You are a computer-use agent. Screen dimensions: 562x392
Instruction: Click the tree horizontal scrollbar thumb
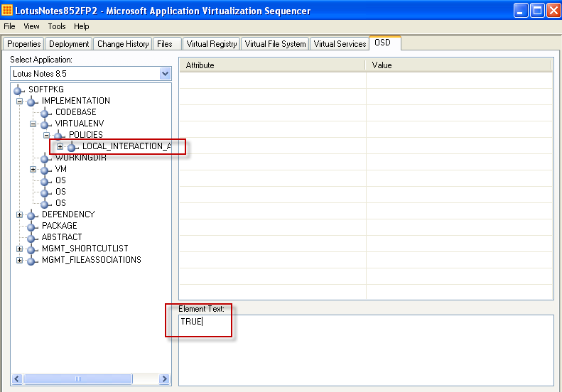tap(77, 379)
